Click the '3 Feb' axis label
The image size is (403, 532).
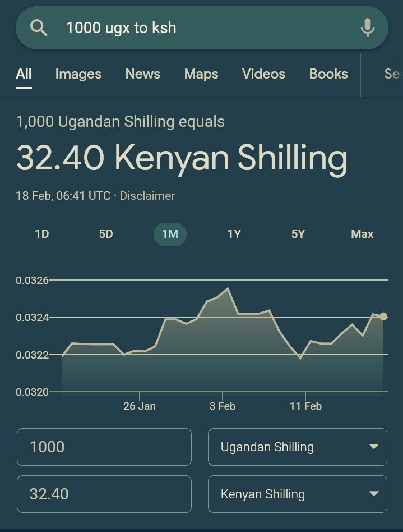click(223, 406)
